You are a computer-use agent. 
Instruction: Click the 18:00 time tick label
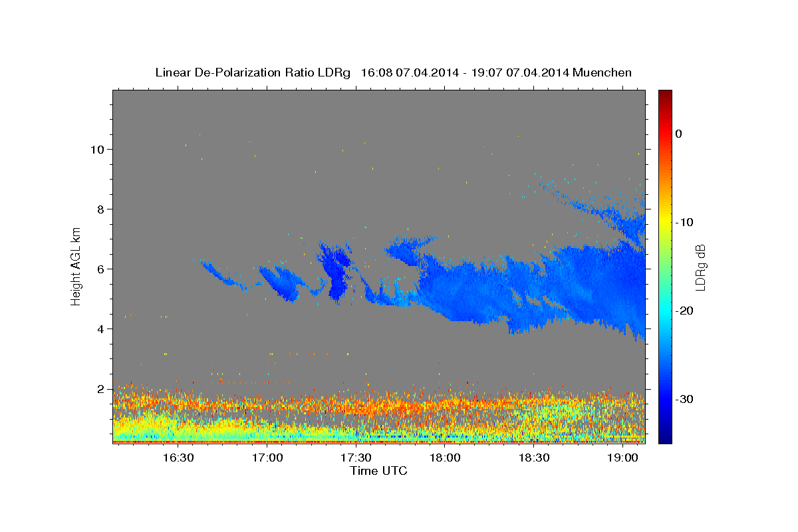(x=445, y=458)
